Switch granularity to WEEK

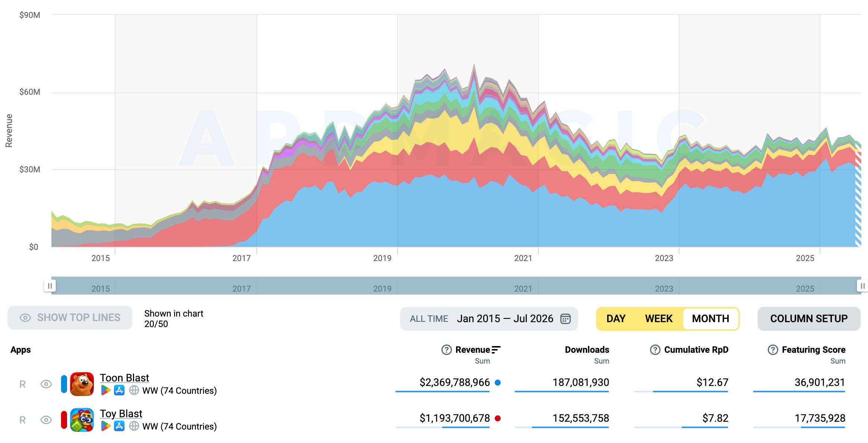tap(659, 319)
